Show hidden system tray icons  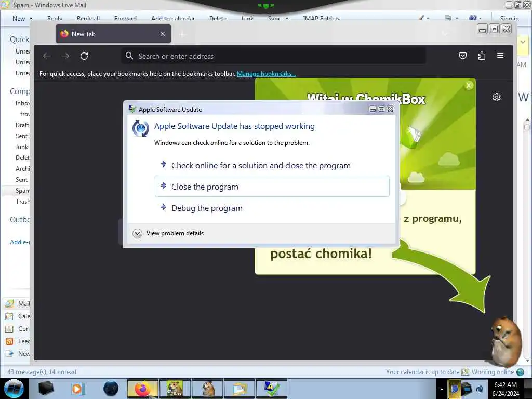(442, 389)
